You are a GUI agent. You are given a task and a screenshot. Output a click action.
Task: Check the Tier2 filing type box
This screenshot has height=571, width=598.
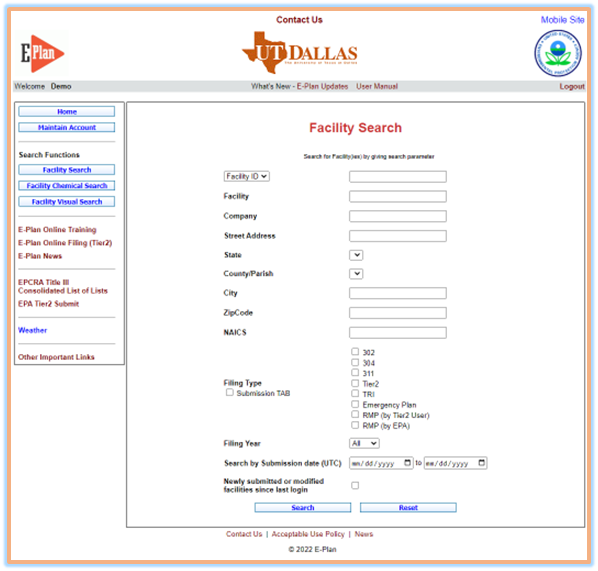[x=355, y=383]
